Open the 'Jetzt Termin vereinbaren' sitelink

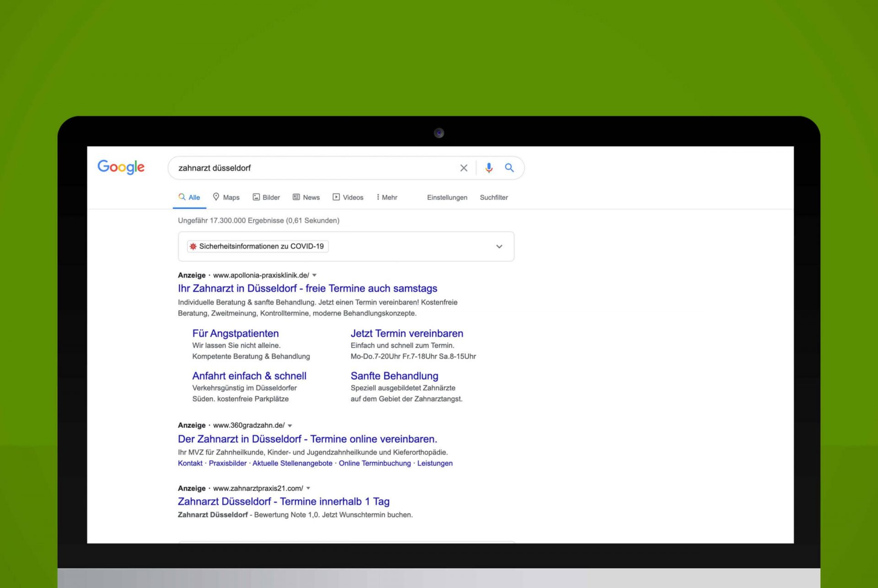[x=407, y=333]
